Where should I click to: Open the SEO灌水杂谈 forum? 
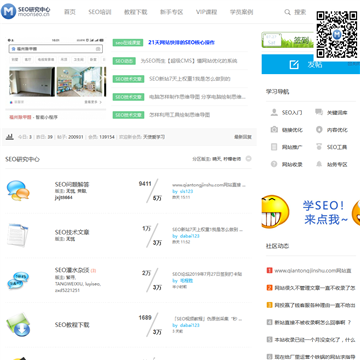72,270
